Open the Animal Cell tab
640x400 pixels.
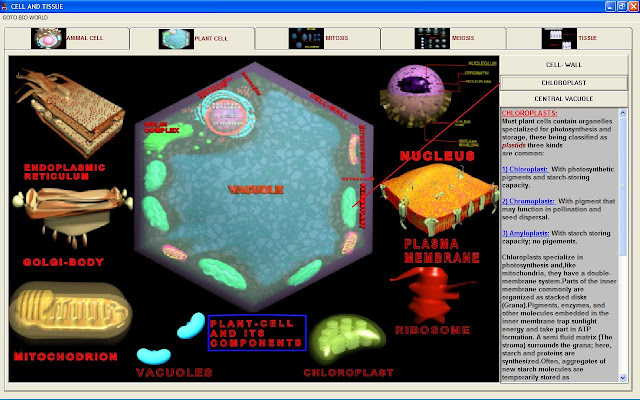67,38
